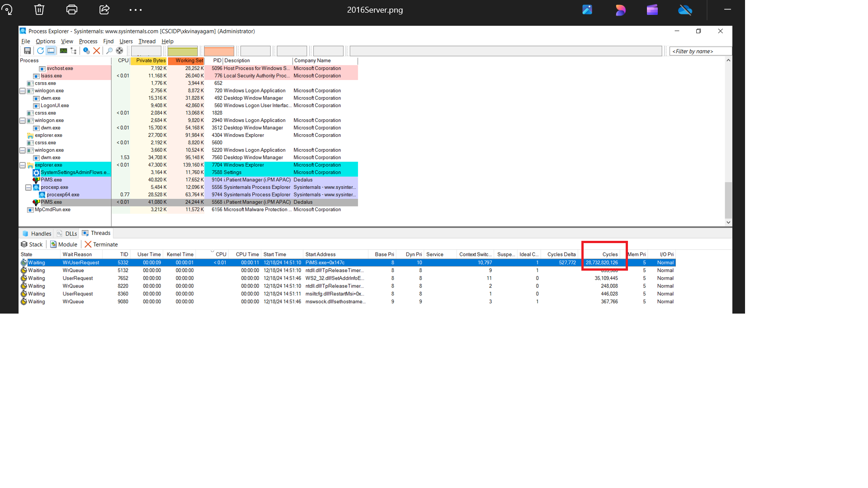Click the Stack button
Image resolution: width=868 pixels, height=488 pixels.
(32, 244)
